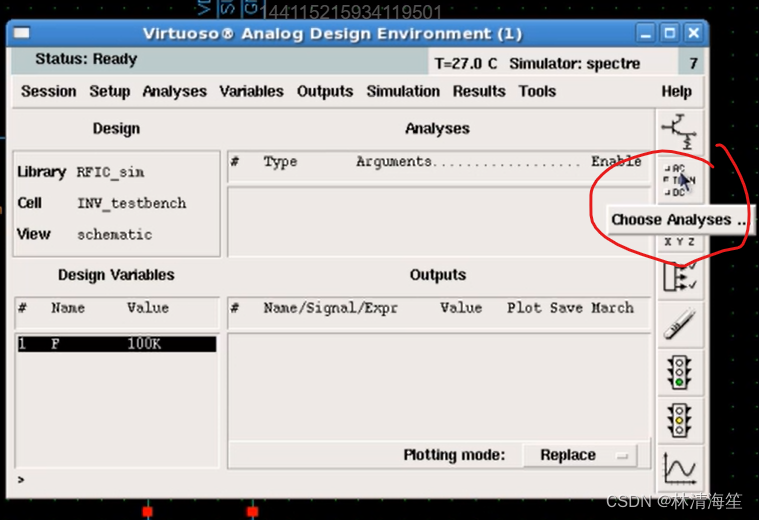Click the library name RFIC_sim

point(110,172)
